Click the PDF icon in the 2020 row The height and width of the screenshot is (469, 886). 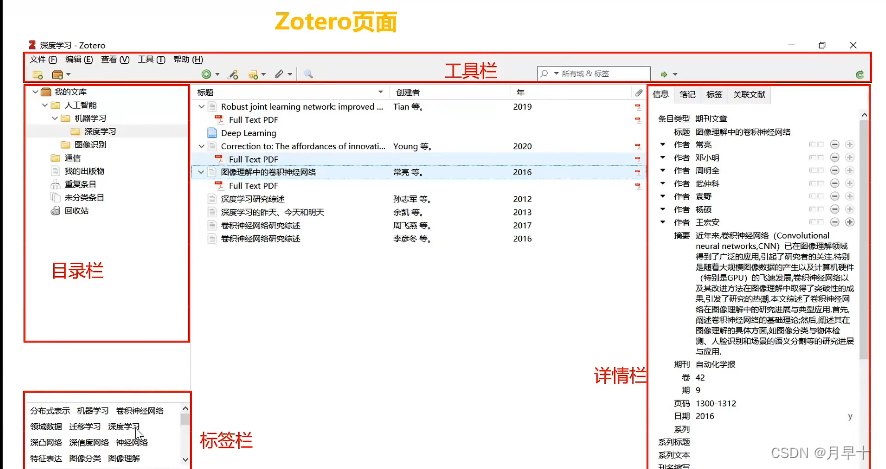click(638, 146)
